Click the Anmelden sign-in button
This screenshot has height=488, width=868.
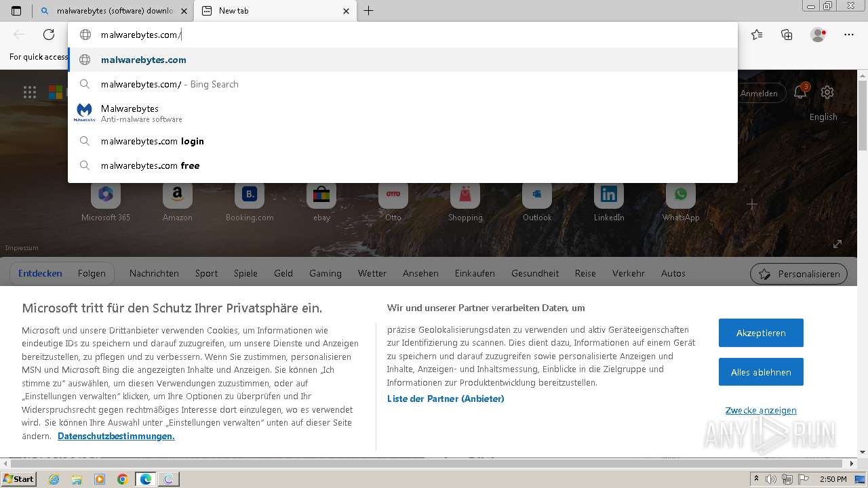(x=761, y=93)
